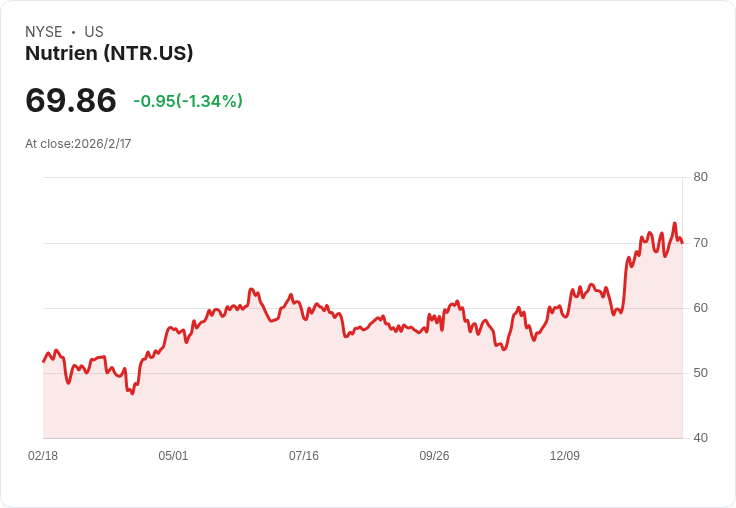Click the highest peak of the red price line
This screenshot has width=736, height=508.
[675, 223]
